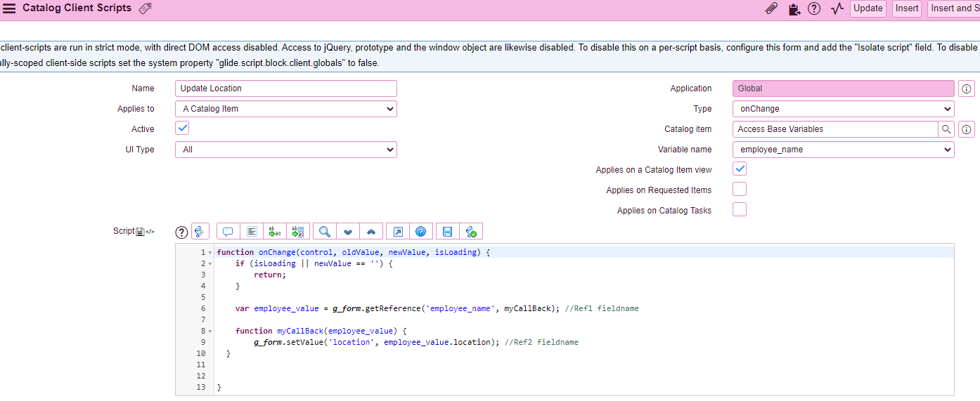Open the activity stream pulse icon
980x401 pixels.
coord(837,8)
